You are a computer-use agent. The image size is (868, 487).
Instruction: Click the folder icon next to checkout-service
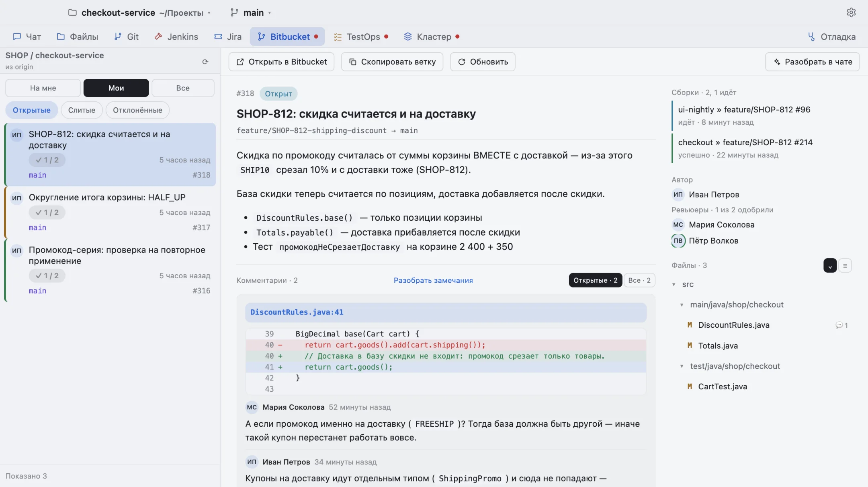click(72, 12)
